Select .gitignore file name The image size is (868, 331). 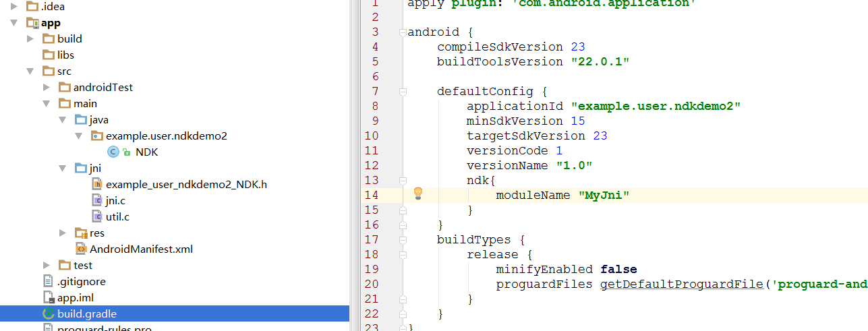pyautogui.click(x=82, y=282)
